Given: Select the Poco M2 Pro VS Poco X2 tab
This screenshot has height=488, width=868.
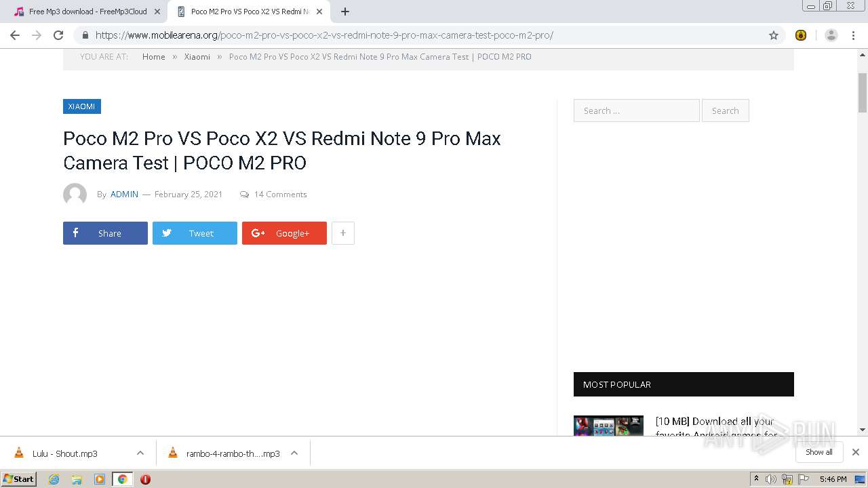Looking at the screenshot, I should (x=249, y=12).
